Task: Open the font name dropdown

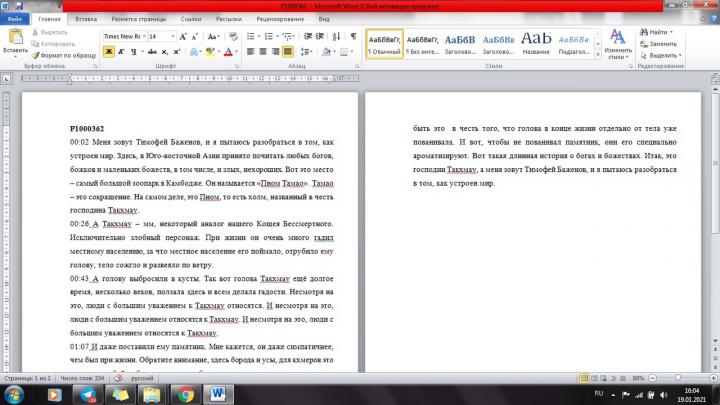Action: pyautogui.click(x=144, y=36)
